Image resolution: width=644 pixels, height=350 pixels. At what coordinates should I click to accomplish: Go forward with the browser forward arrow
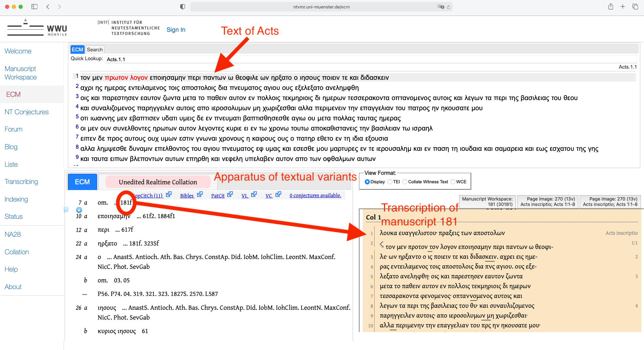[59, 6]
